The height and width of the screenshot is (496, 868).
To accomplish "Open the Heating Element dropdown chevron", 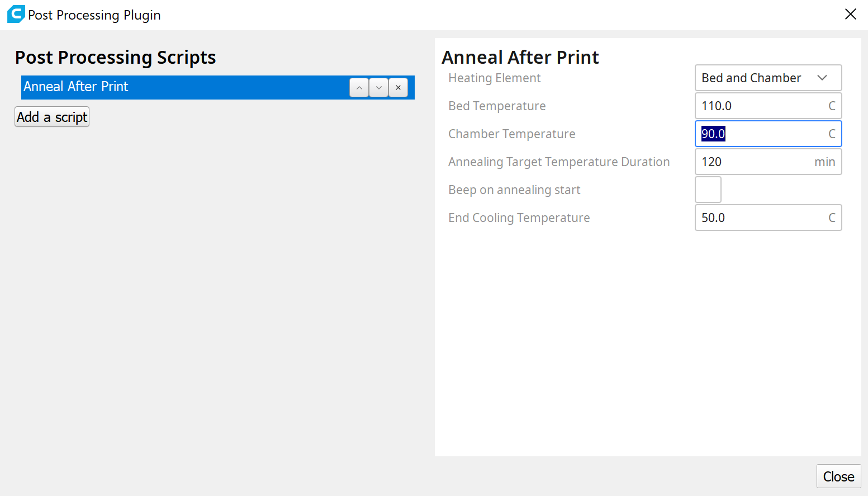I will coord(822,78).
